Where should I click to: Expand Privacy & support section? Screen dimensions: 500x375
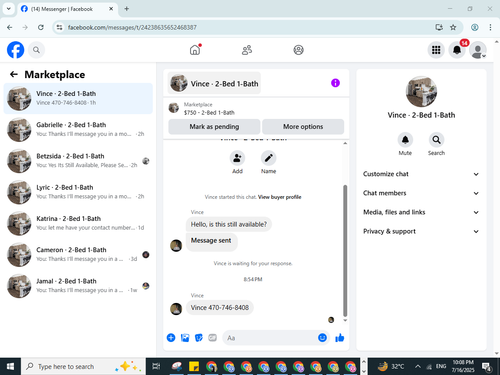[421, 231]
